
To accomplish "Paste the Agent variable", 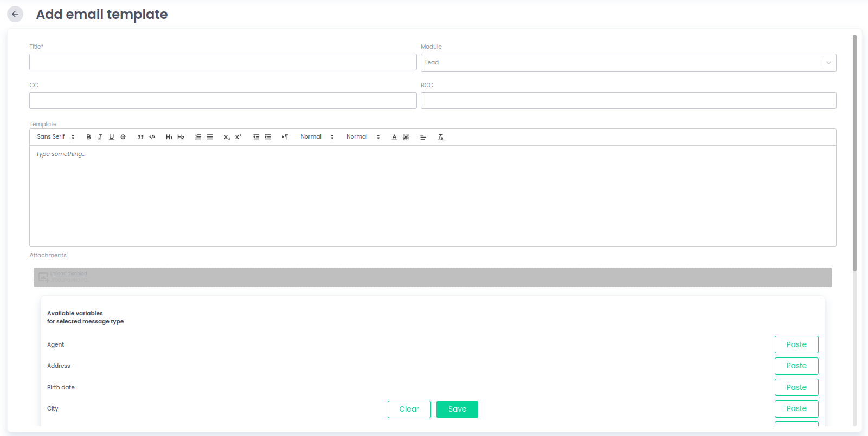I will (x=796, y=344).
